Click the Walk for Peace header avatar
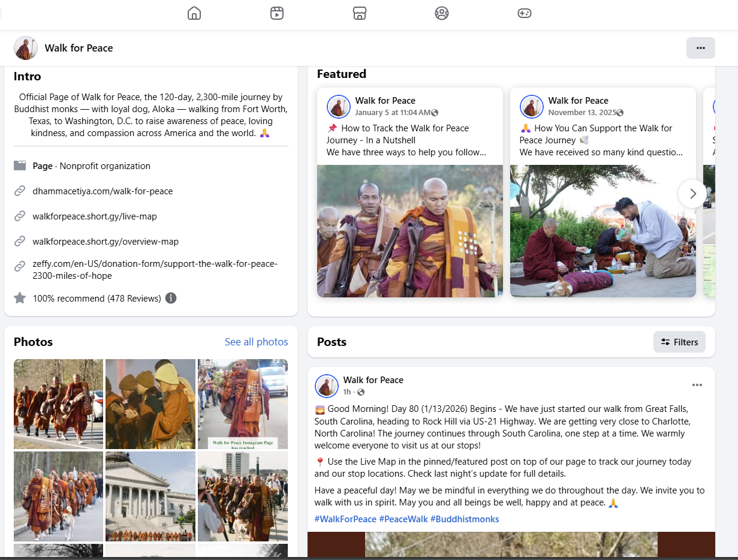The image size is (738, 560). pos(26,48)
